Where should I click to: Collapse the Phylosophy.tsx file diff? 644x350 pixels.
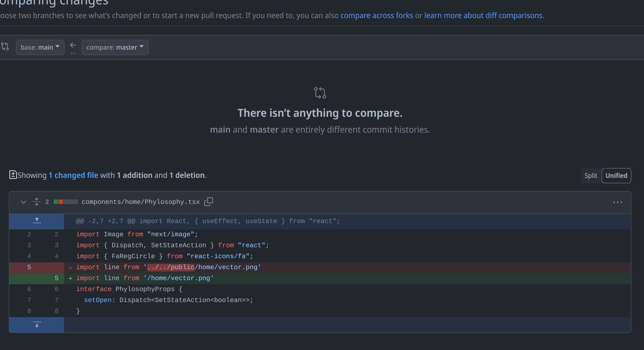point(24,202)
